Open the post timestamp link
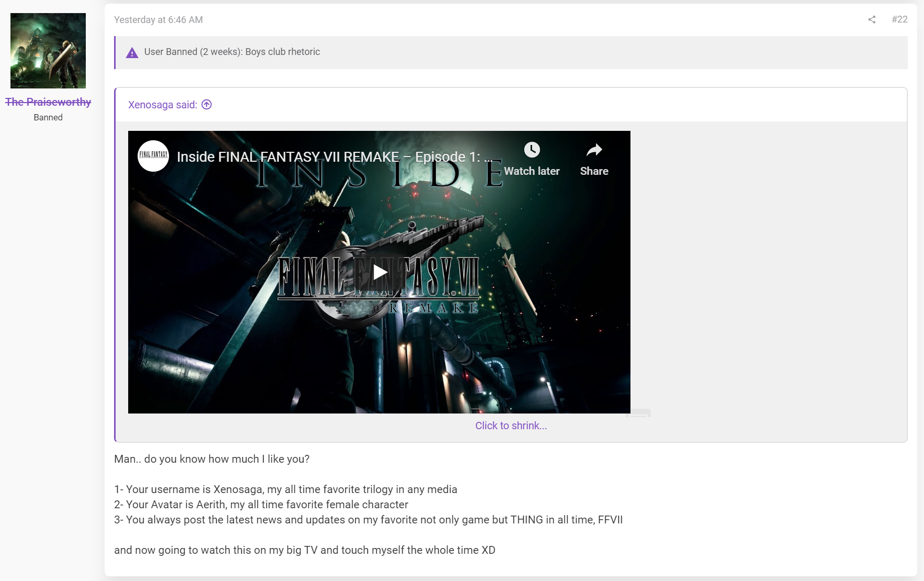Image resolution: width=924 pixels, height=581 pixels. click(x=159, y=20)
